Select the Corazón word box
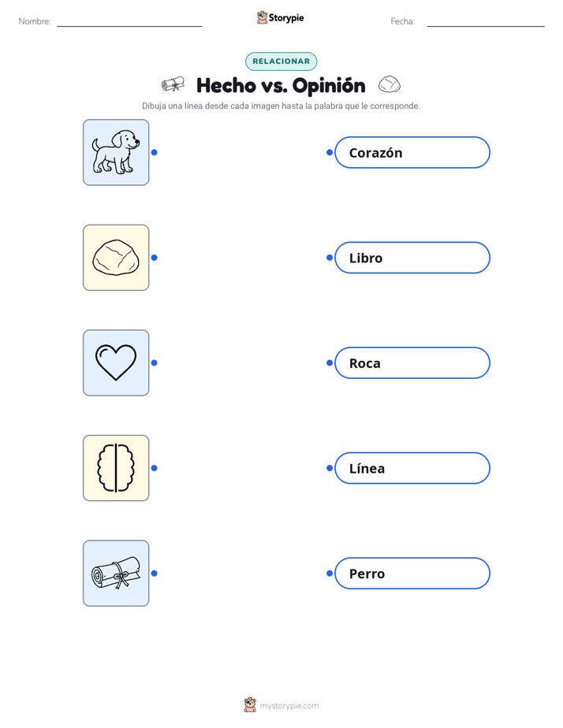This screenshot has height=728, width=563. click(x=412, y=152)
